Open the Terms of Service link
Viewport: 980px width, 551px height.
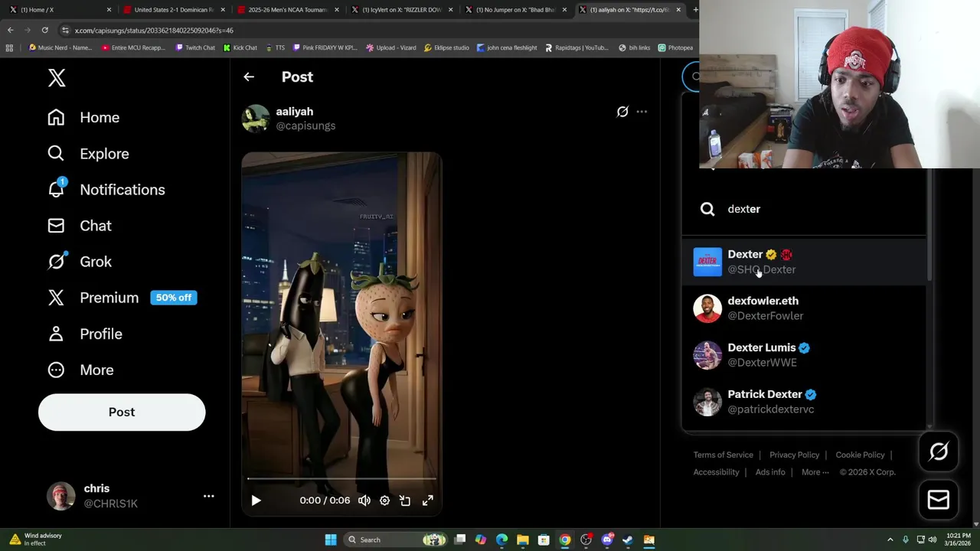click(724, 455)
